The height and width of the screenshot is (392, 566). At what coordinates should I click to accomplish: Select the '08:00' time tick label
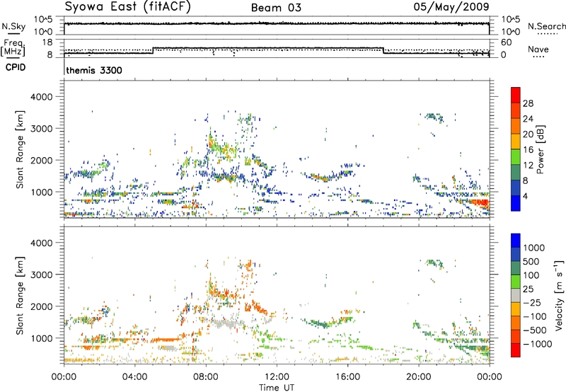pyautogui.click(x=206, y=377)
